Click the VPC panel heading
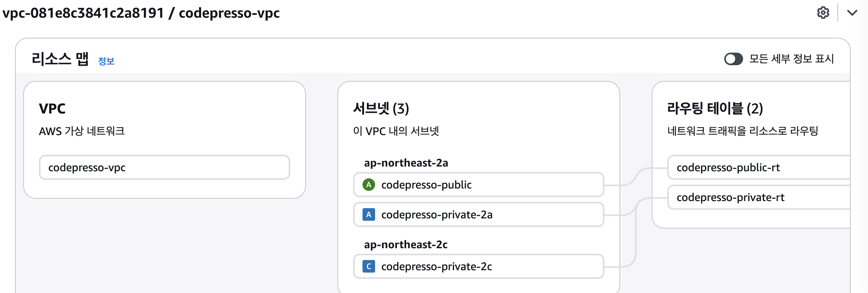Viewport: 868px width, 293px height. 52,108
